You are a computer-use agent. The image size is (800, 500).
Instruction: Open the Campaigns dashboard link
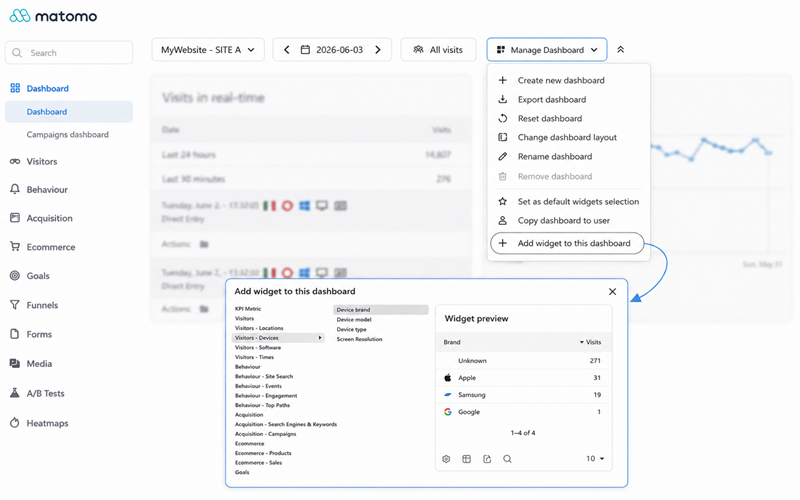pos(67,135)
